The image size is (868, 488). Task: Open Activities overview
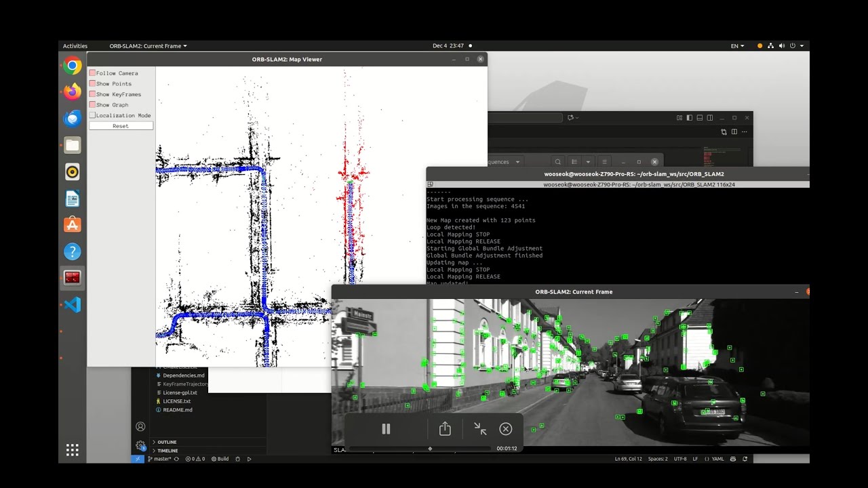(75, 46)
